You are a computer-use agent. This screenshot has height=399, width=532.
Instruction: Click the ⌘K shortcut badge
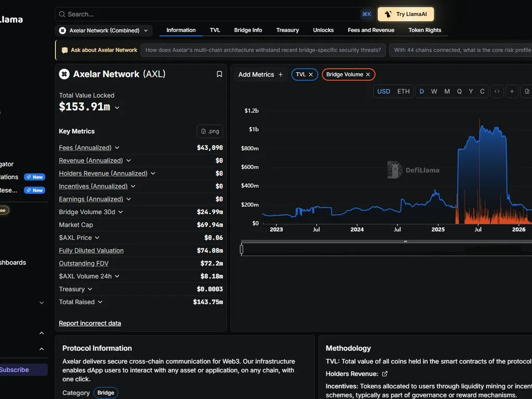(x=366, y=14)
